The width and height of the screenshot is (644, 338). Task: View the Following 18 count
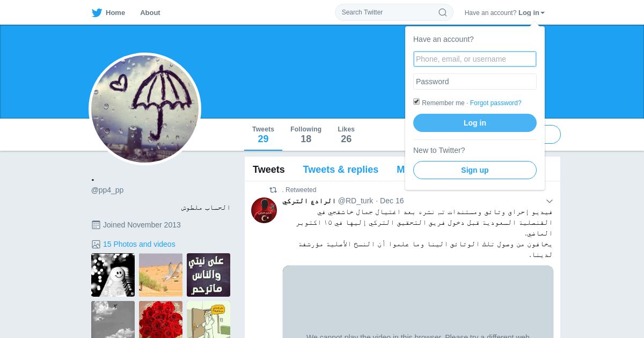click(306, 135)
